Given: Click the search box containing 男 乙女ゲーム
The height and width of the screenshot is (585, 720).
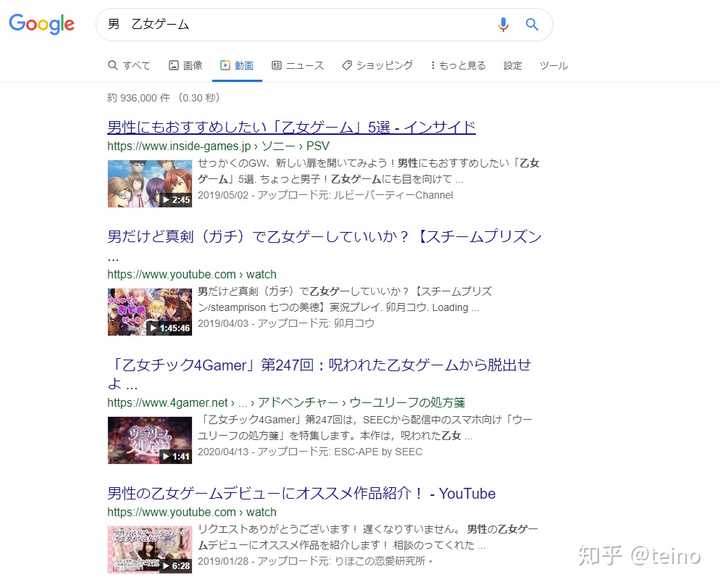Looking at the screenshot, I should coord(324,24).
